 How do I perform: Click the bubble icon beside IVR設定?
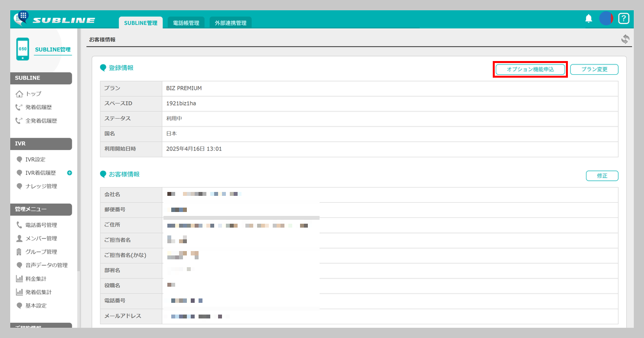pos(20,159)
